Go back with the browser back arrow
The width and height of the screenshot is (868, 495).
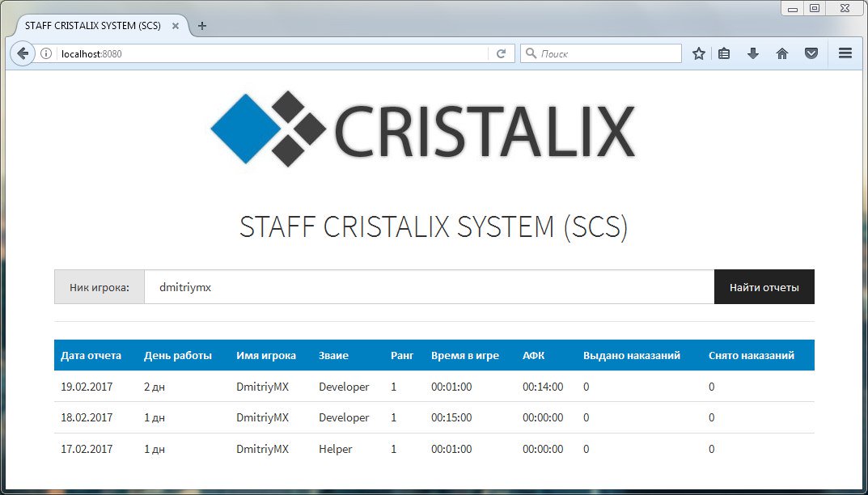pos(22,53)
